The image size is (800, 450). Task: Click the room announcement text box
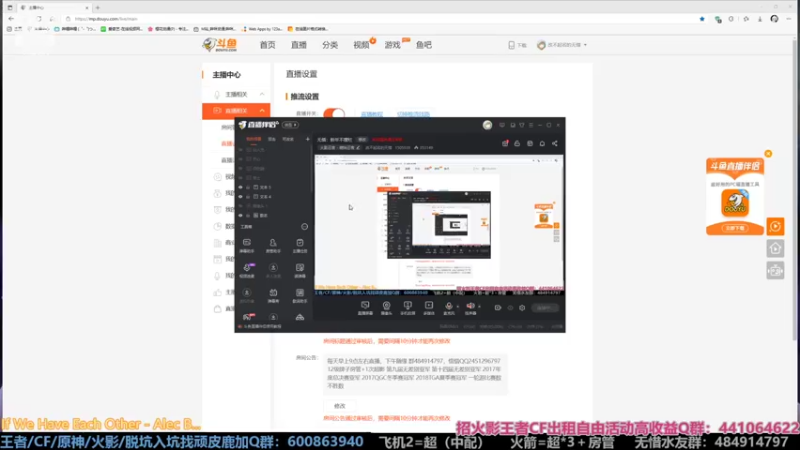point(415,373)
